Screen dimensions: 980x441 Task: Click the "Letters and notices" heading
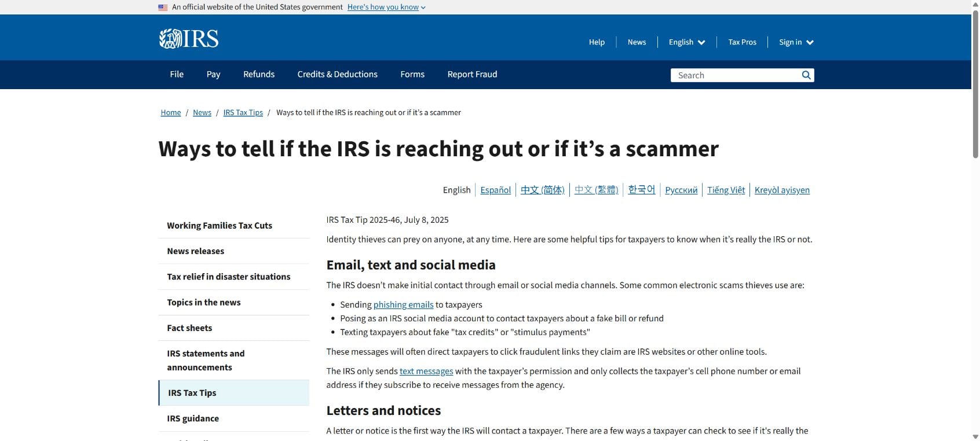(x=383, y=410)
